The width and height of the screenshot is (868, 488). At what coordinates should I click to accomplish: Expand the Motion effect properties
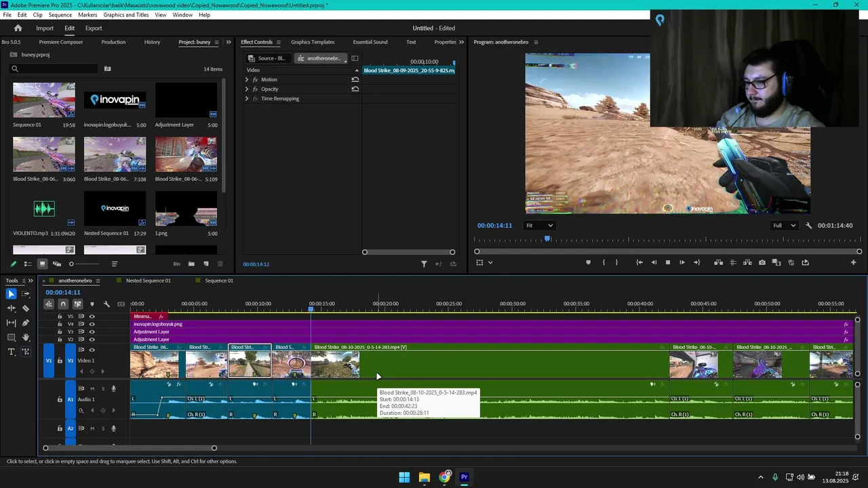click(x=247, y=79)
